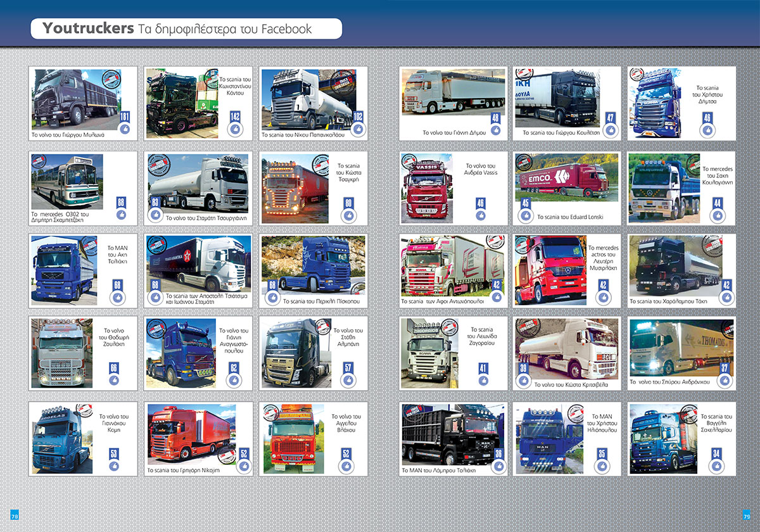Click the like icon below the 37 count
760x532 pixels.
click(725, 381)
